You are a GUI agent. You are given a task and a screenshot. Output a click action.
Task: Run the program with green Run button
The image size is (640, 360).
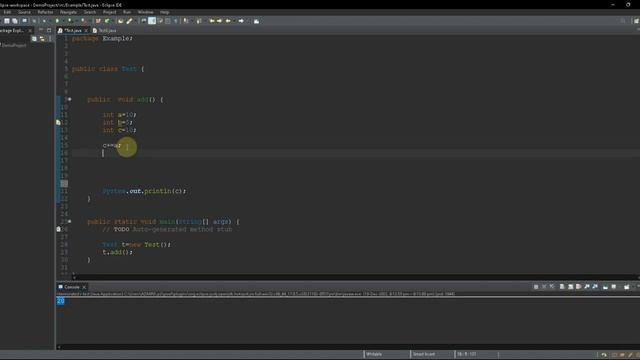[x=57, y=21]
